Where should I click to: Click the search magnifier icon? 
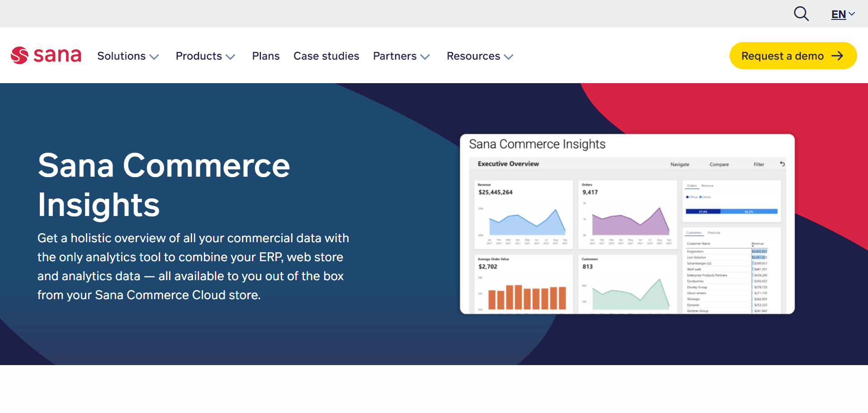[801, 14]
